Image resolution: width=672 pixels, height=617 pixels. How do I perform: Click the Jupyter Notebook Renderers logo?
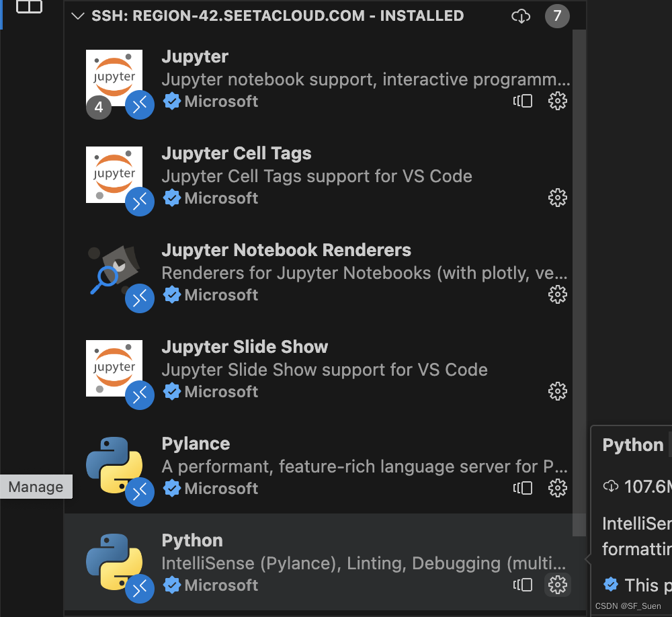(114, 270)
